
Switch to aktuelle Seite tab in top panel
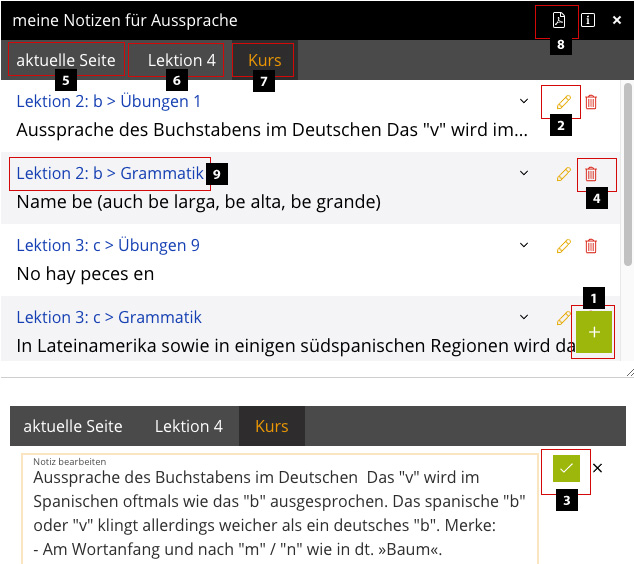pos(66,60)
